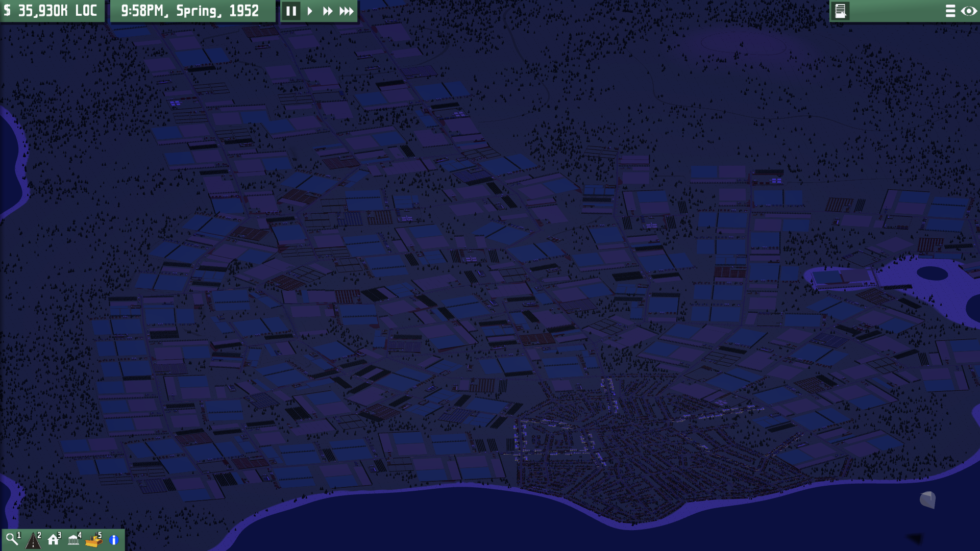The height and width of the screenshot is (551, 980).
Task: Select the Query magnifying glass tool
Action: click(x=12, y=539)
